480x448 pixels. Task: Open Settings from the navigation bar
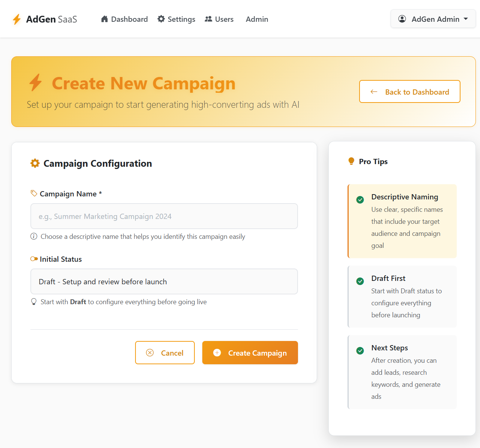point(176,19)
